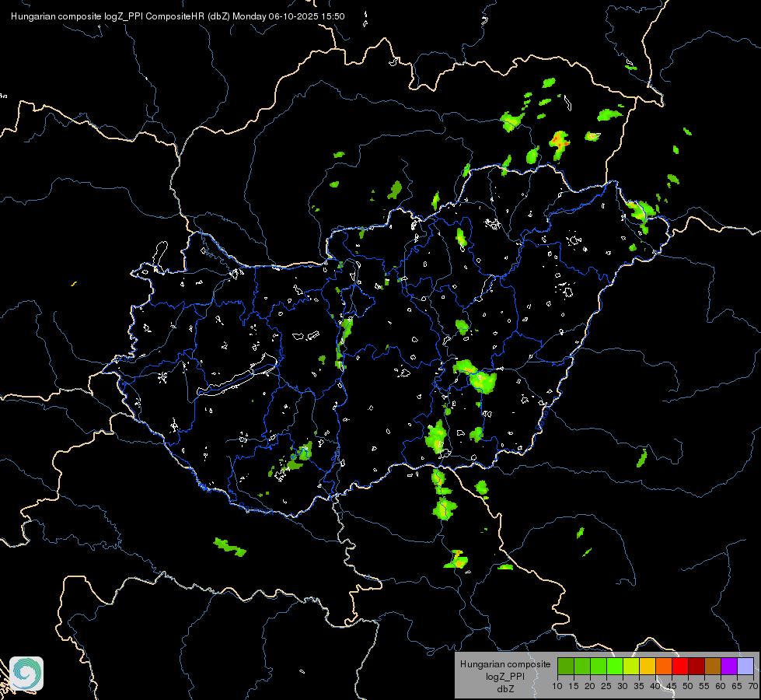Select the 60–65 dBZ purple legend swatch
761x700 pixels.
click(729, 666)
